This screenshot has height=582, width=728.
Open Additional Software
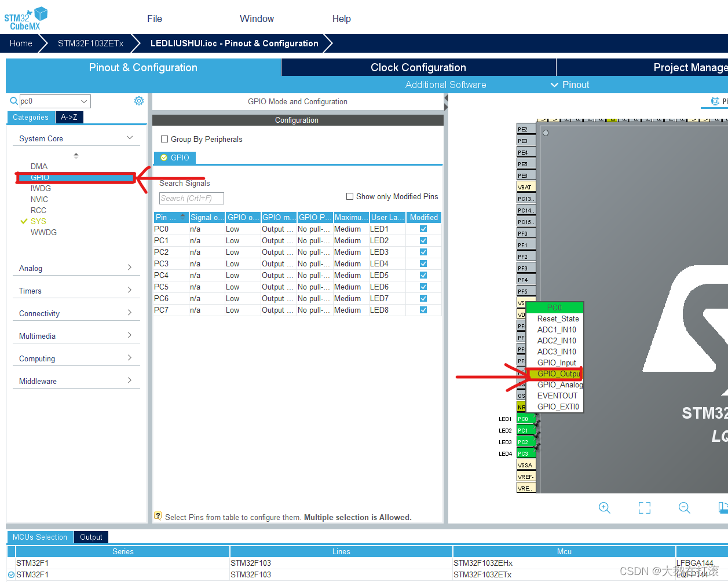(445, 85)
